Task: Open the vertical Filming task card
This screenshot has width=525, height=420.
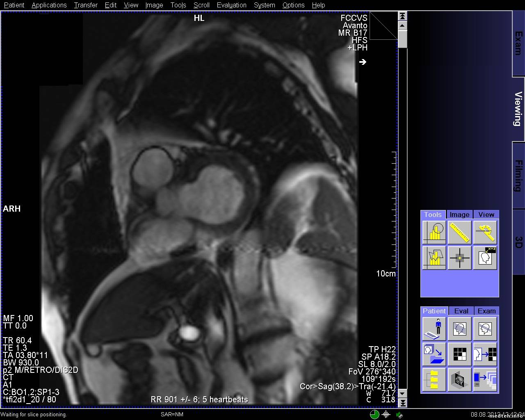Action: click(518, 176)
